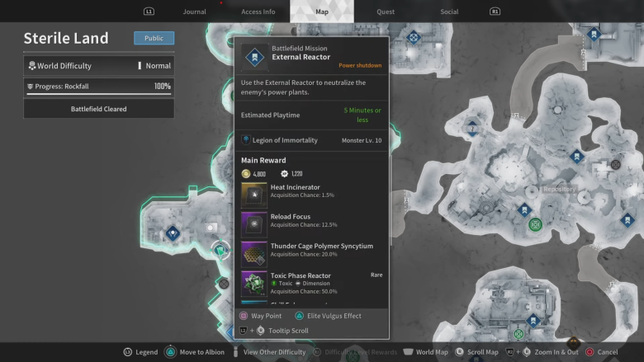Screen dimensions: 644x362
Task: Click the tooltip vertical scrollbar
Action: (x=391, y=200)
